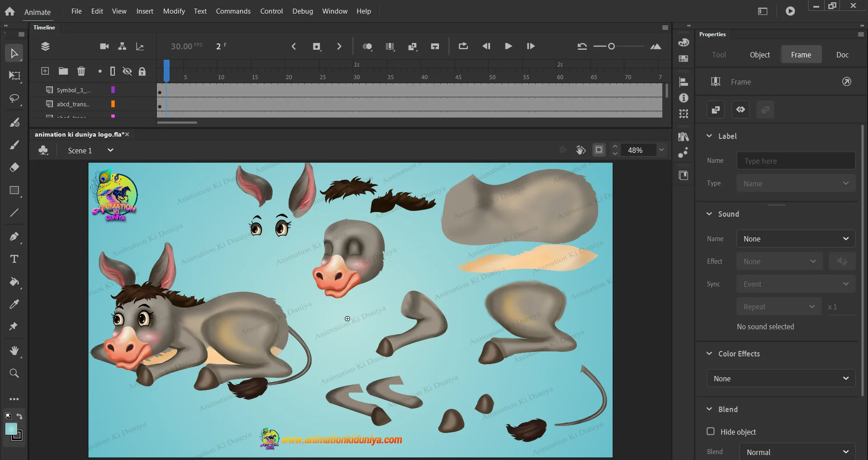Open the Modify menu

pos(174,11)
